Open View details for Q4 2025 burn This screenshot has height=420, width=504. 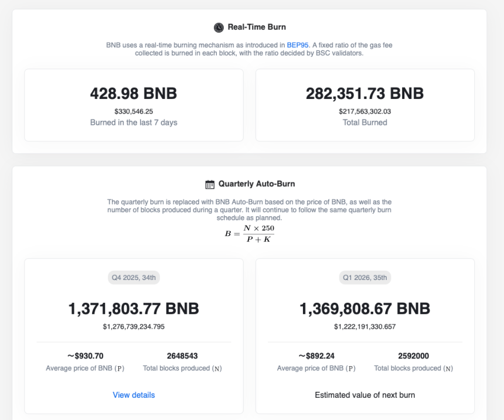pos(134,395)
